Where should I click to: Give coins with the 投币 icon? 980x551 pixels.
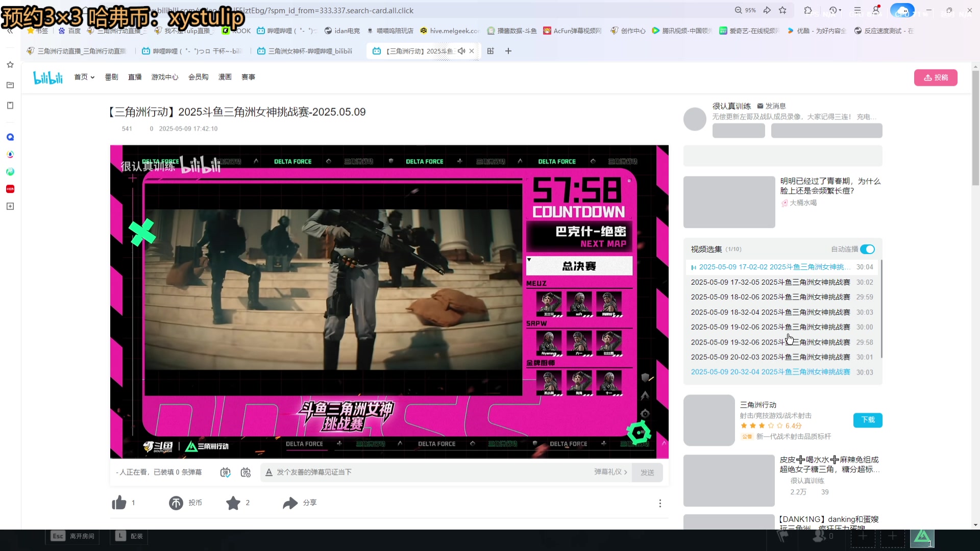tap(176, 503)
